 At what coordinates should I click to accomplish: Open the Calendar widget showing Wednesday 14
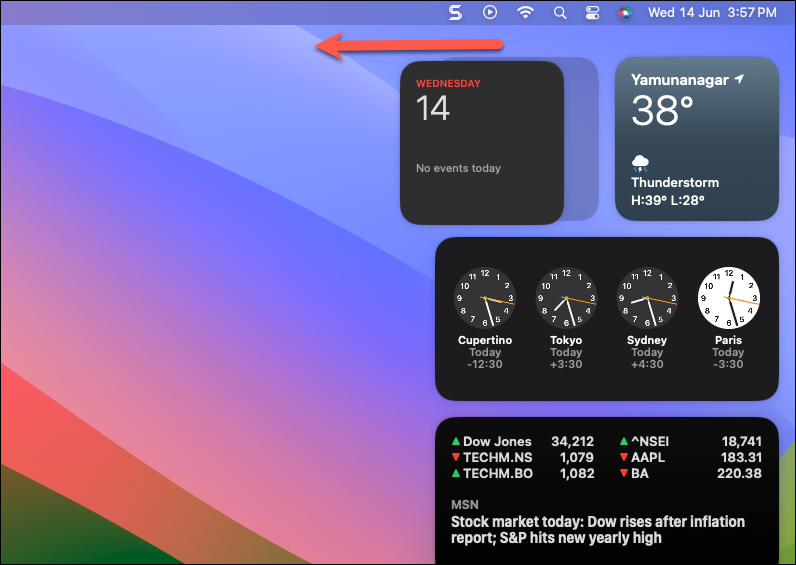[x=482, y=143]
